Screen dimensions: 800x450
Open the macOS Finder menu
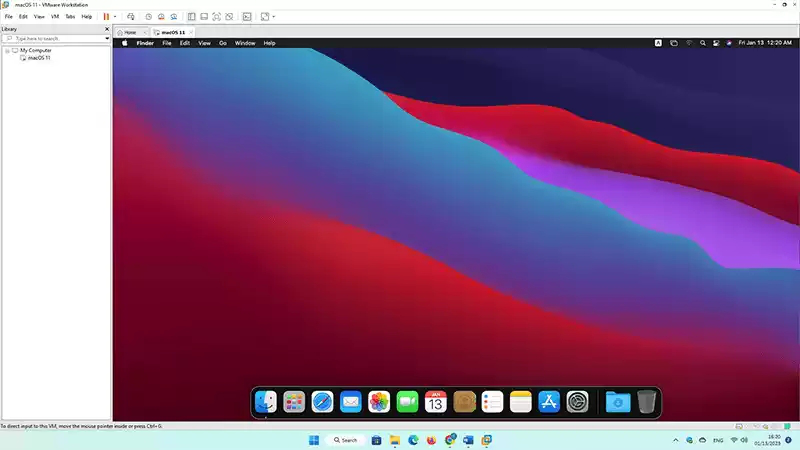click(x=145, y=43)
